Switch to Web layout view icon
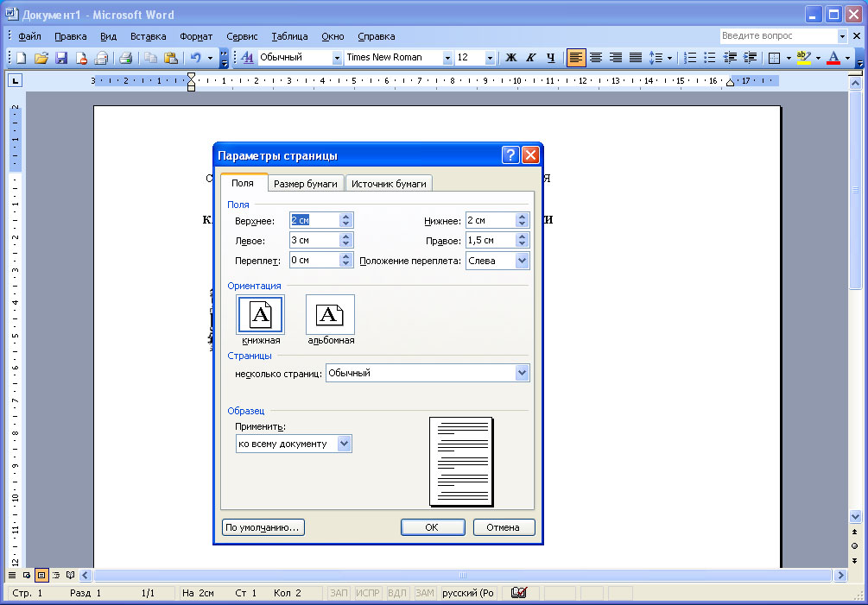 coord(27,575)
